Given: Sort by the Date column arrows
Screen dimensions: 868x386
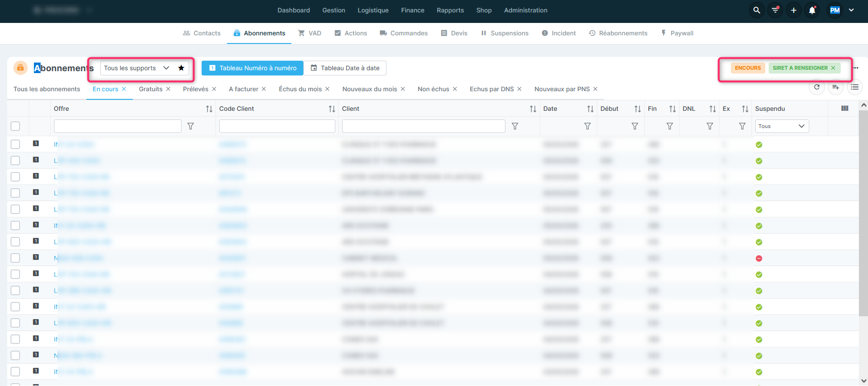Looking at the screenshot, I should (590, 109).
